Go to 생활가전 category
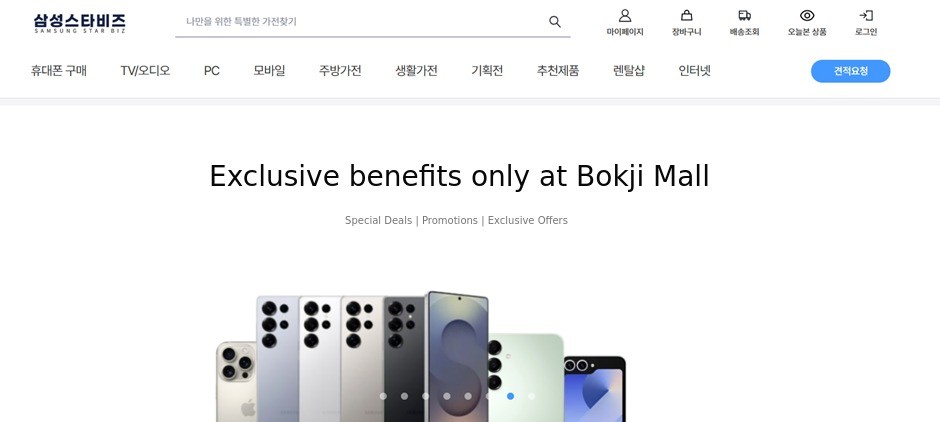Image resolution: width=940 pixels, height=422 pixels. tap(416, 71)
